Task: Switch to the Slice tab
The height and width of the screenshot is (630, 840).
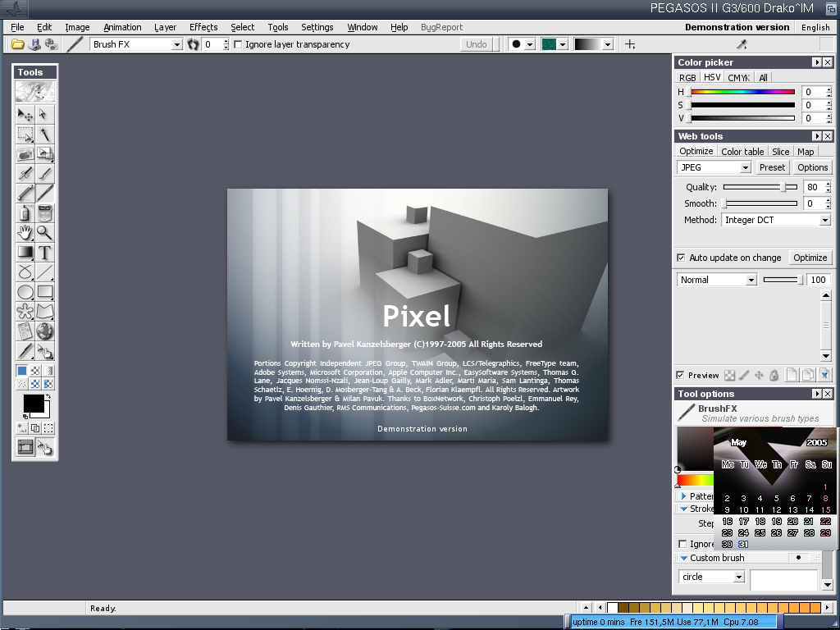Action: [781, 152]
